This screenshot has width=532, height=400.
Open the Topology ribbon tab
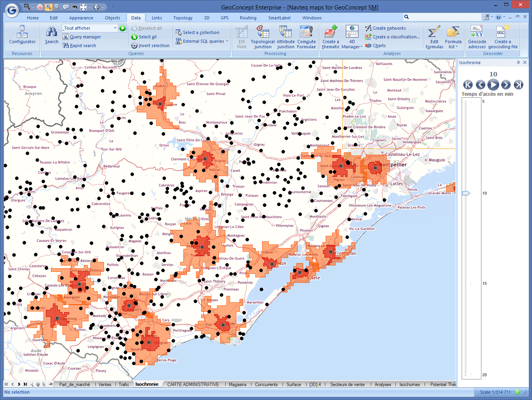(x=183, y=18)
